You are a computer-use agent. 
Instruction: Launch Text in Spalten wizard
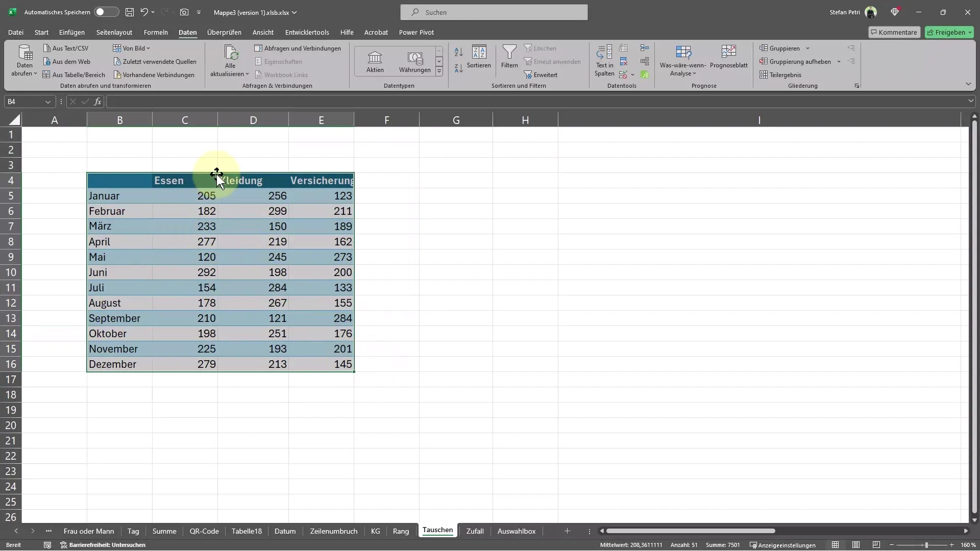604,61
